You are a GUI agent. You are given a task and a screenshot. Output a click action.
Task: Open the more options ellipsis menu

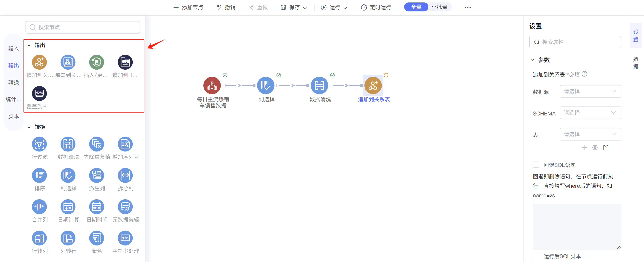coord(468,8)
